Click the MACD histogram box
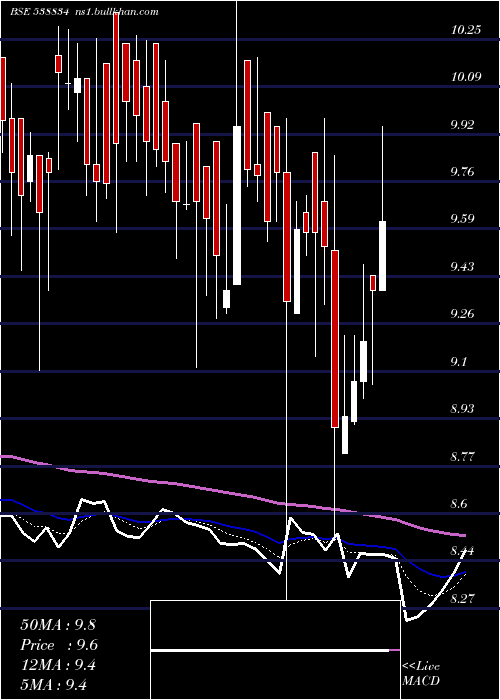The width and height of the screenshot is (500, 700). [x=275, y=650]
